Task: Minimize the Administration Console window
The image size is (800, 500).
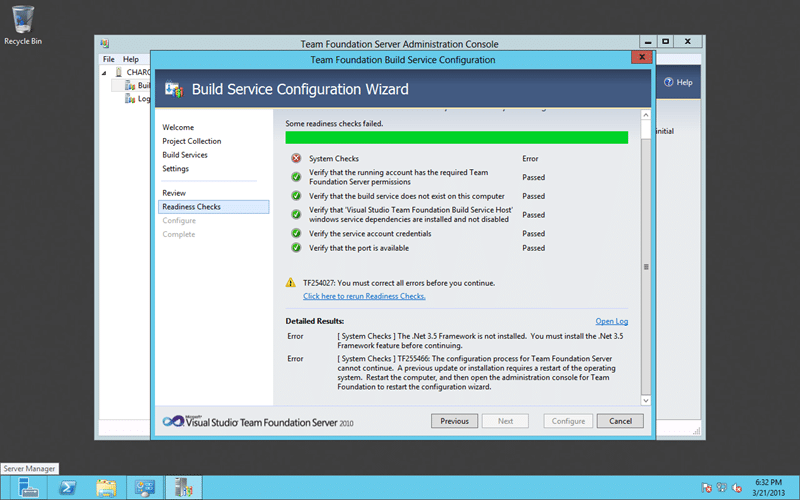Action: click(x=648, y=41)
